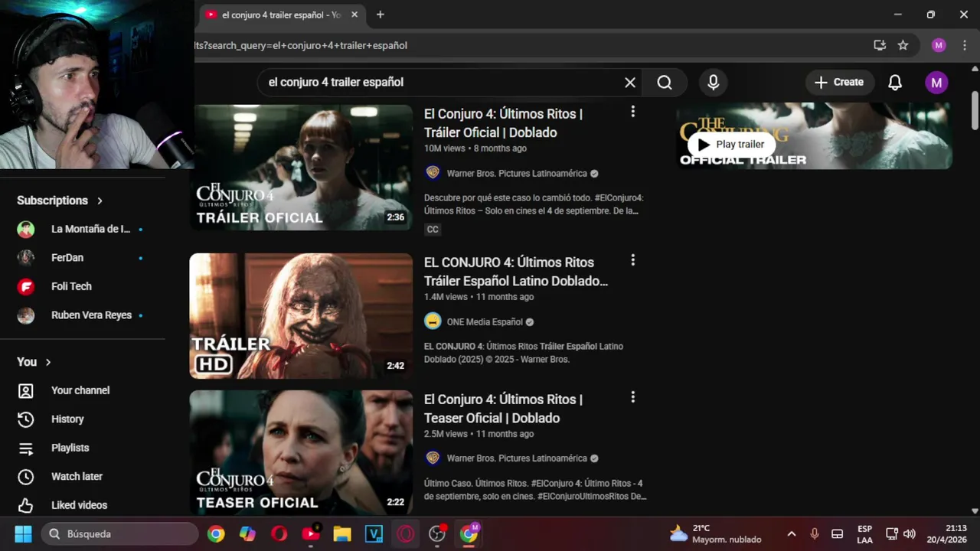Open options for Tráiler Oficial Doblado video
This screenshot has height=551, width=980.
tap(632, 112)
